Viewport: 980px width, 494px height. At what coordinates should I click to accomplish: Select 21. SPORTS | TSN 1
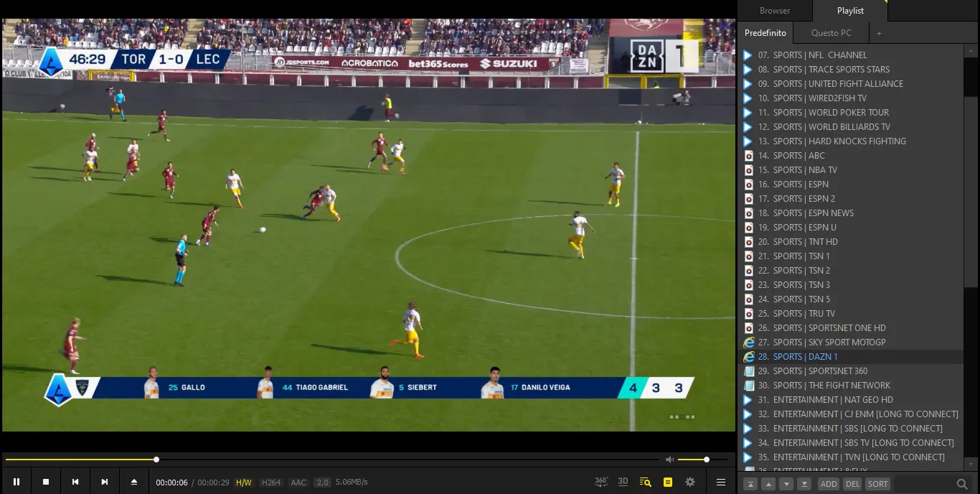pyautogui.click(x=850, y=256)
